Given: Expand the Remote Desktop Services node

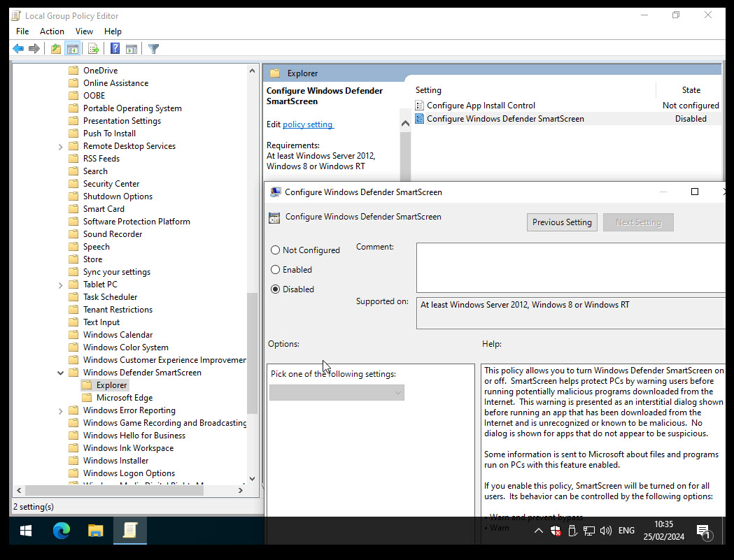Looking at the screenshot, I should 60,145.
